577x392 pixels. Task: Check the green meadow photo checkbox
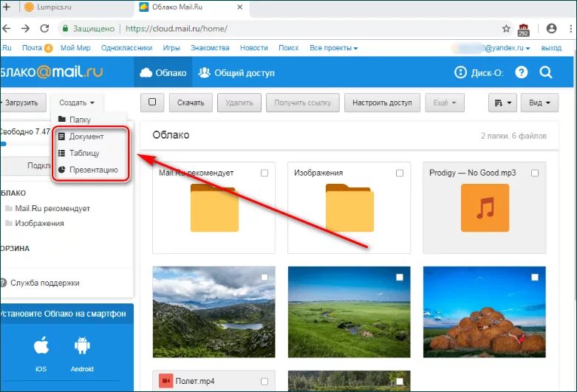(400, 278)
